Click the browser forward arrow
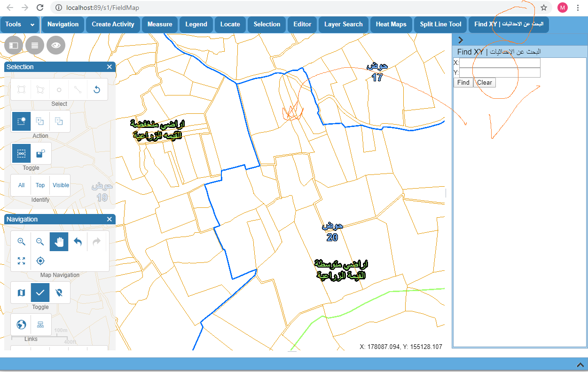This screenshot has width=588, height=372. tap(25, 8)
